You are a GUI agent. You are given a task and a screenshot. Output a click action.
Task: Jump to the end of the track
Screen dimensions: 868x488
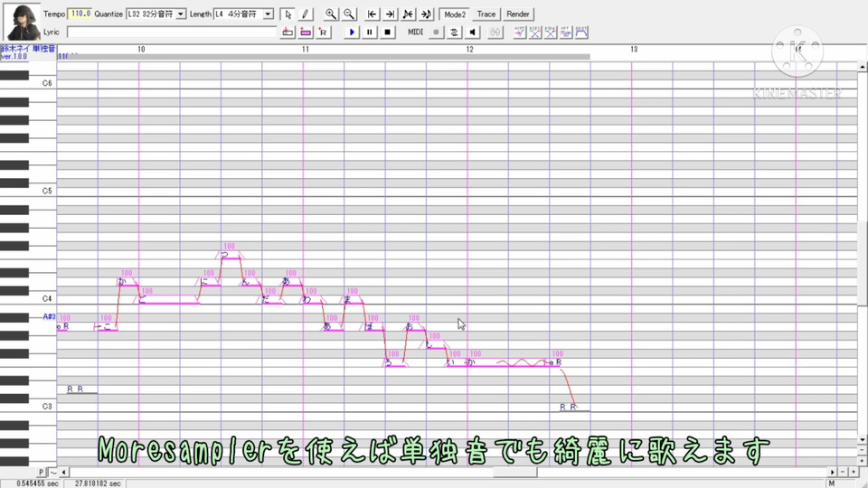point(390,14)
